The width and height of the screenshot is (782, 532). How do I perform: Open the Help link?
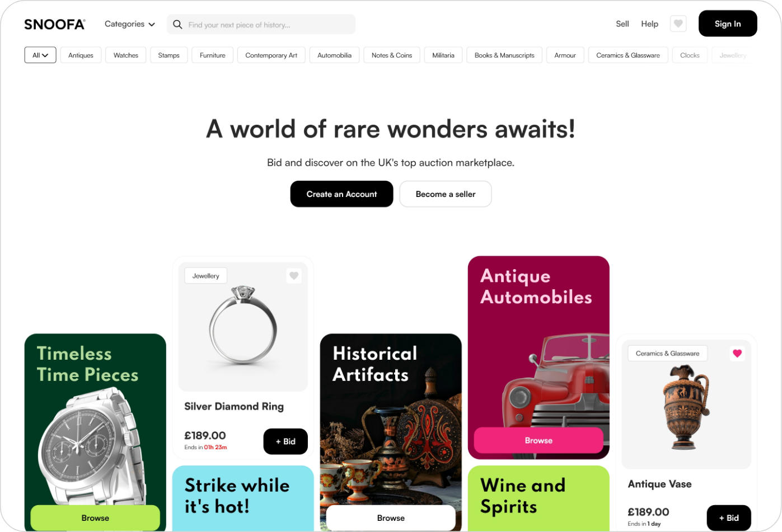(x=650, y=24)
